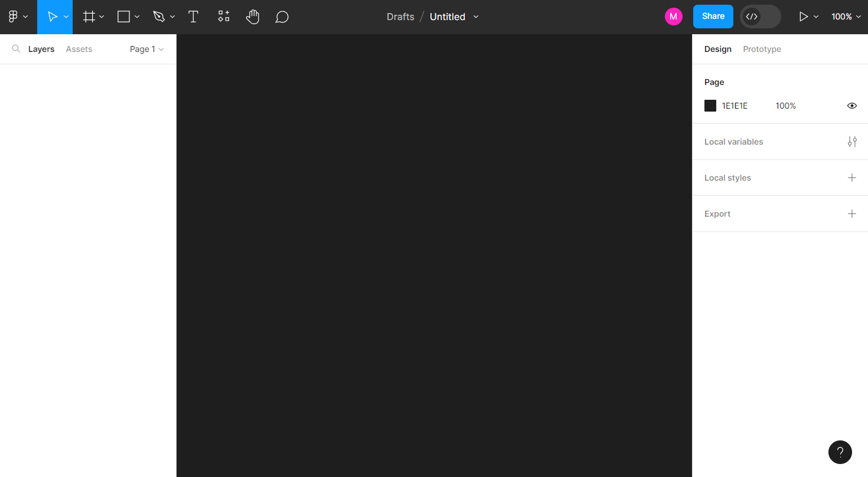Select the Hand tool
868x477 pixels.
coord(253,17)
